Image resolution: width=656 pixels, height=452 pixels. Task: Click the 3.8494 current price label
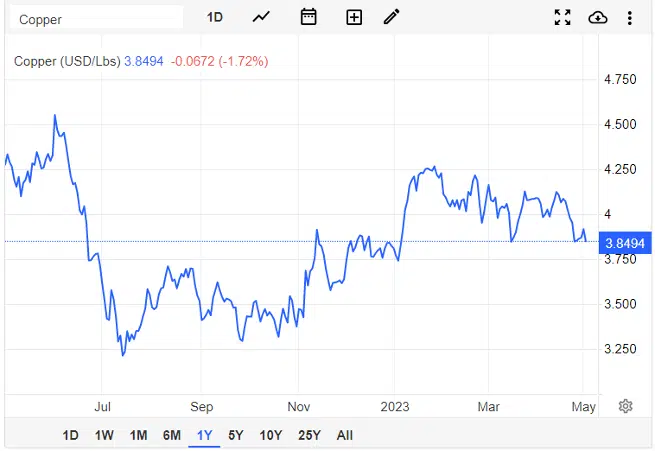click(x=625, y=243)
